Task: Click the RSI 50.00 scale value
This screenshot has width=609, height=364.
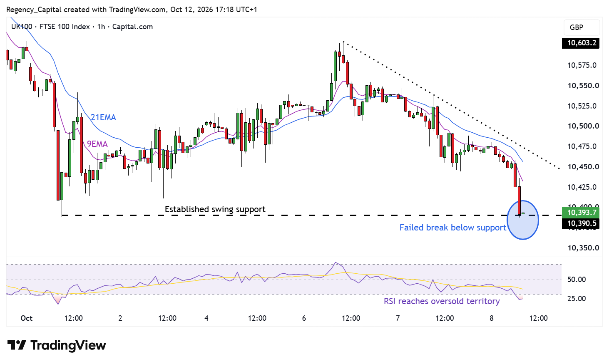Action: pos(577,280)
